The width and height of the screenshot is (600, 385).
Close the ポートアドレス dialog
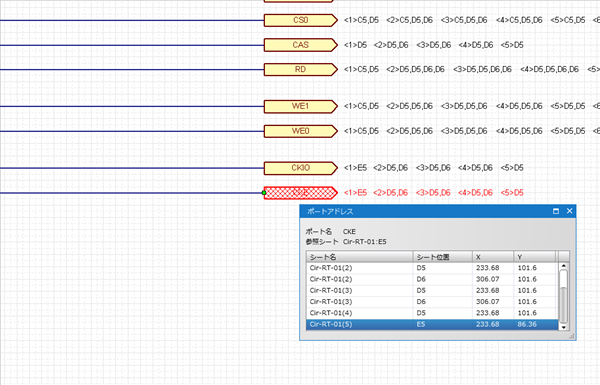(x=569, y=211)
